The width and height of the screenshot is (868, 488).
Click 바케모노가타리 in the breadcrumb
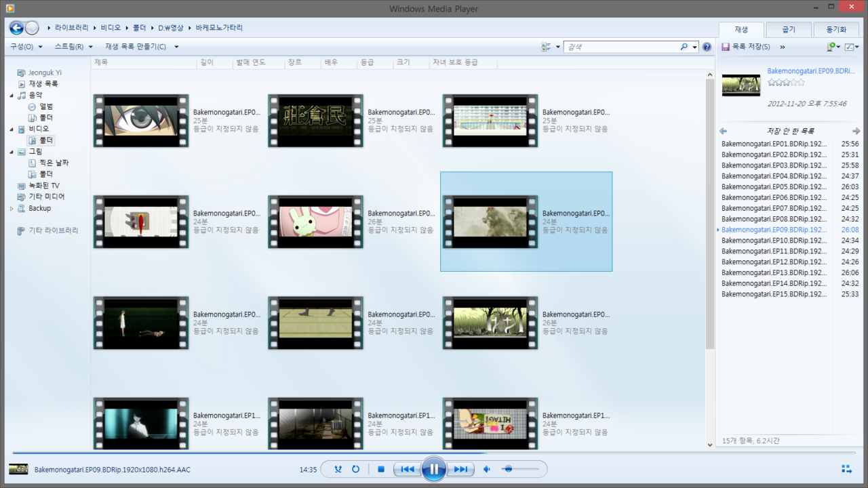[x=219, y=28]
